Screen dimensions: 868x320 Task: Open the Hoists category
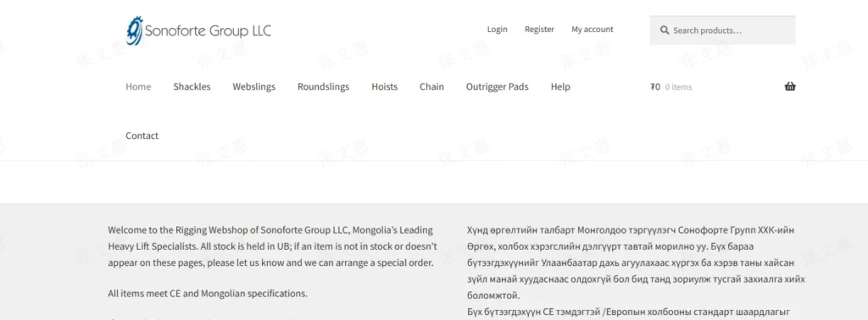coord(384,86)
